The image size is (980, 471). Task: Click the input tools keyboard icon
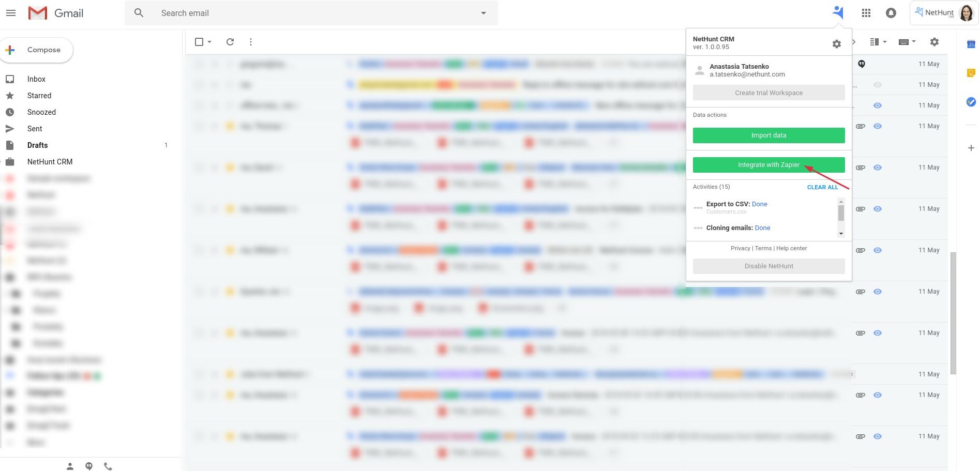[x=903, y=42]
